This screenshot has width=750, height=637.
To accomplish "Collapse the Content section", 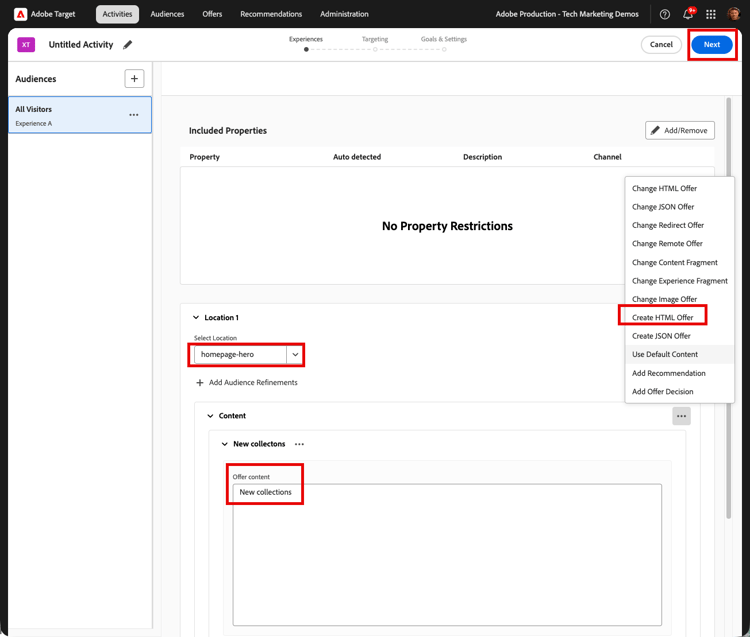I will point(210,416).
